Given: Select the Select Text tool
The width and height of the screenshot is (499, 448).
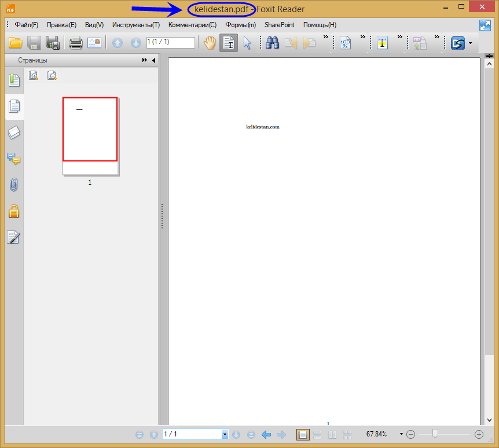Looking at the screenshot, I should tap(229, 43).
